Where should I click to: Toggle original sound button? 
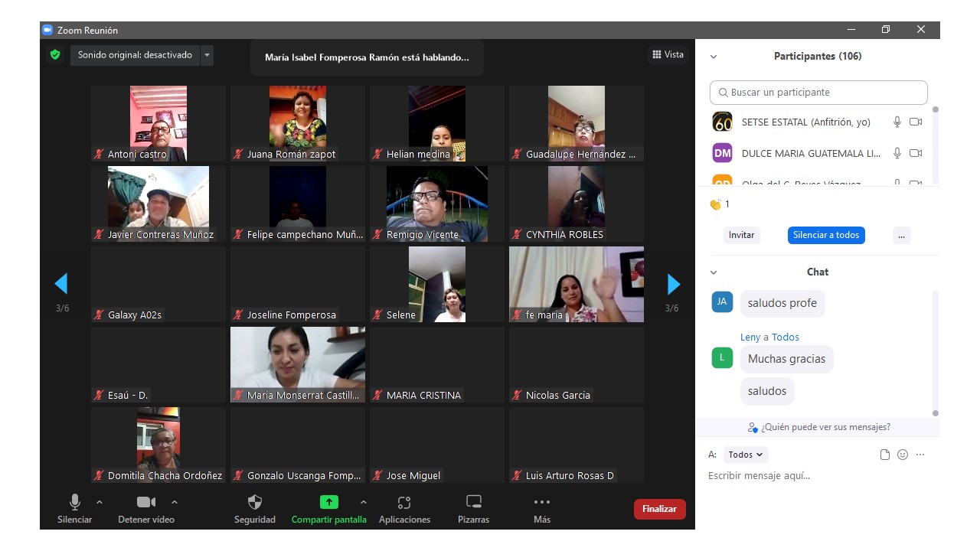pyautogui.click(x=135, y=55)
